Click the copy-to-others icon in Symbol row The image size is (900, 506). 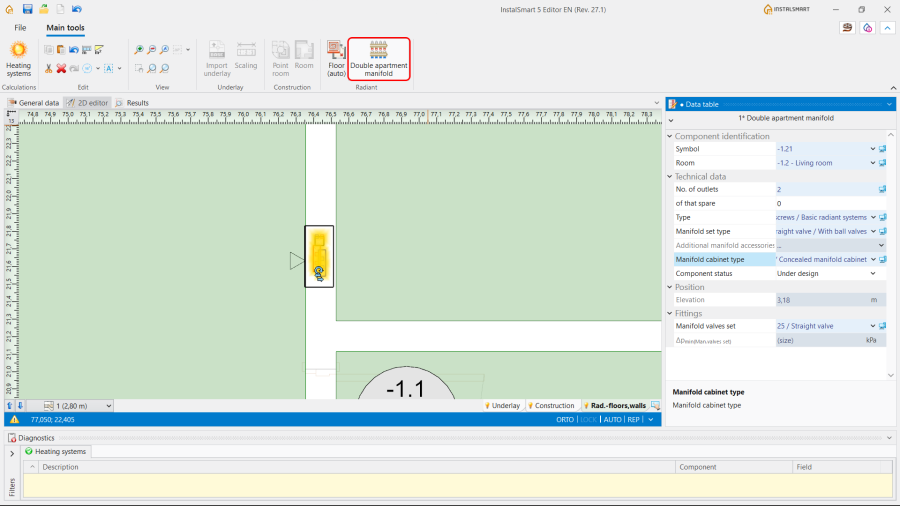click(x=882, y=149)
